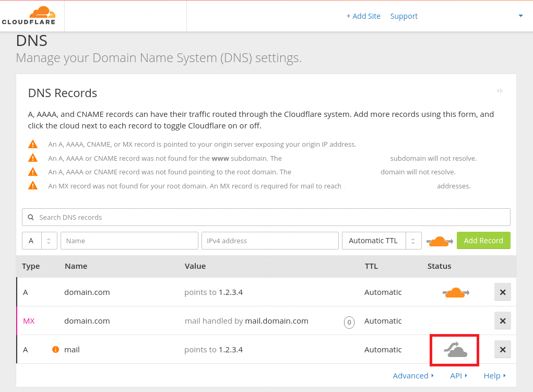Image resolution: width=533 pixels, height=392 pixels.
Task: Expand the Help link
Action: (x=494, y=376)
